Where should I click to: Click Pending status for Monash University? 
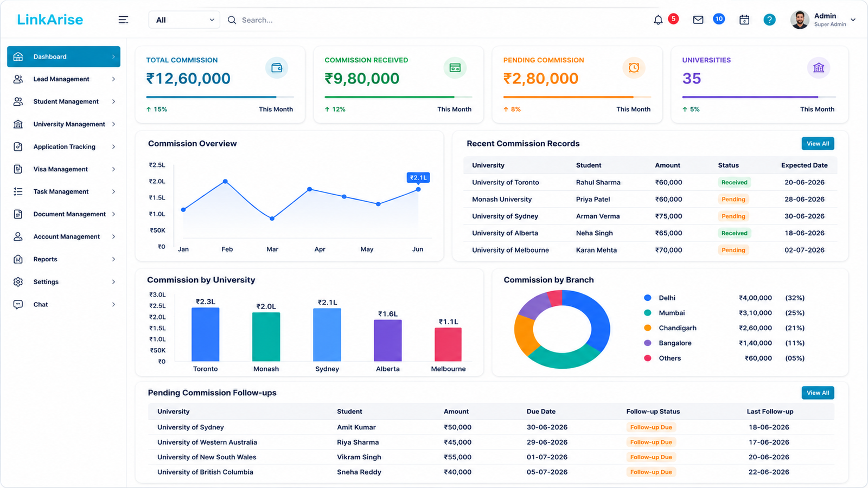coord(733,199)
